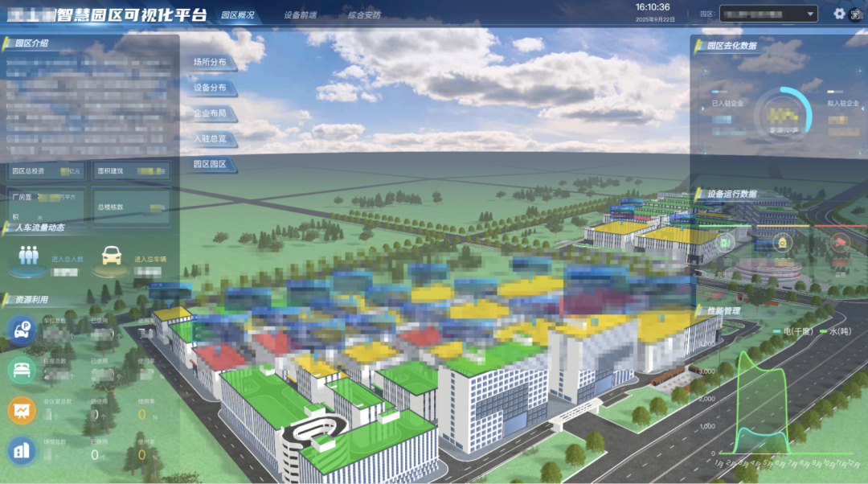The width and height of the screenshot is (868, 484).
Task: Click the 会议室总数 label
Action: pos(58,401)
